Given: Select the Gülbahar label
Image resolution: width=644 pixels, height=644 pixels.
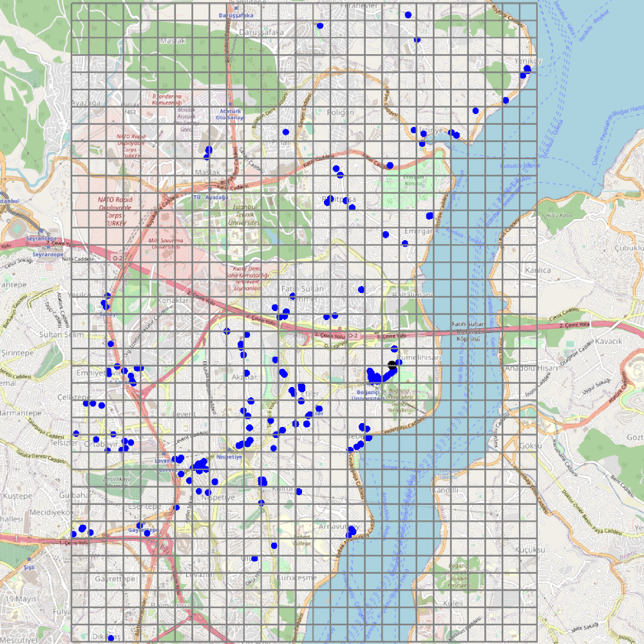Looking at the screenshot, I should click(74, 495).
